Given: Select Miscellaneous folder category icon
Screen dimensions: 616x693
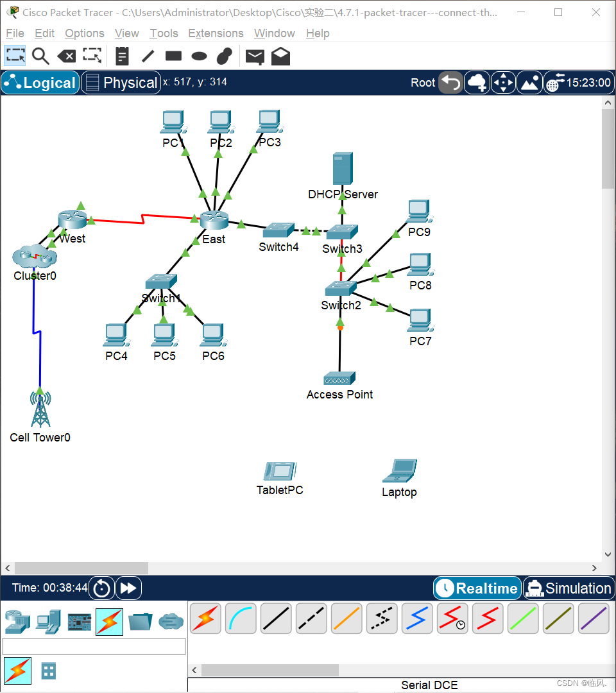Looking at the screenshot, I should point(140,622).
